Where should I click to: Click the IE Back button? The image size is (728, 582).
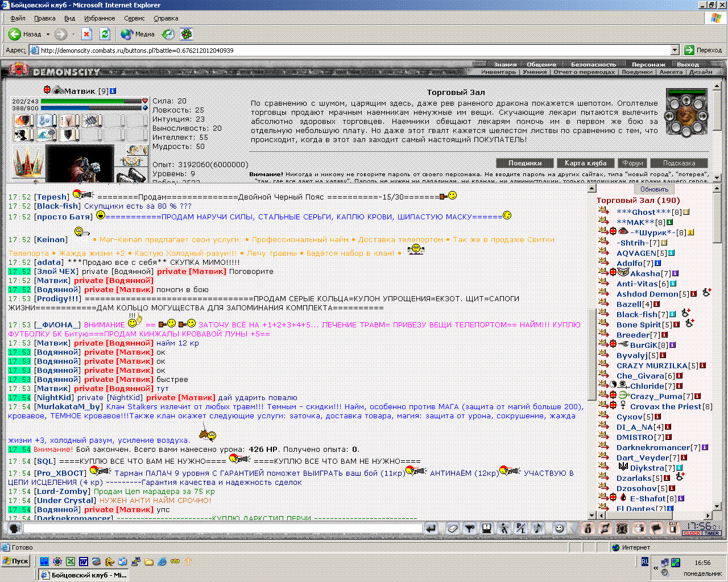pos(25,34)
